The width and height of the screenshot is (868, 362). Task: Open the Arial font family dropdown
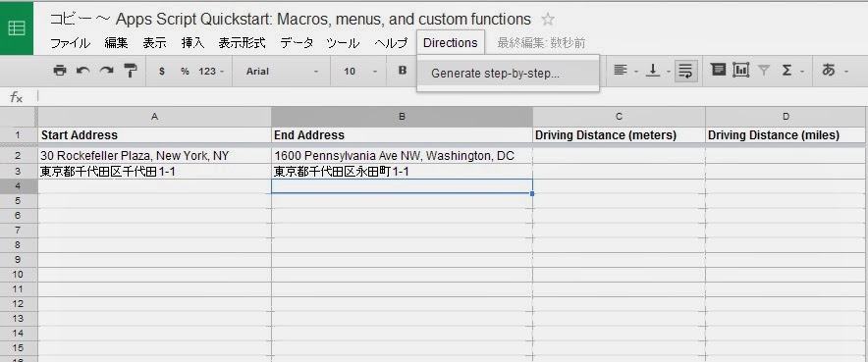click(x=283, y=72)
